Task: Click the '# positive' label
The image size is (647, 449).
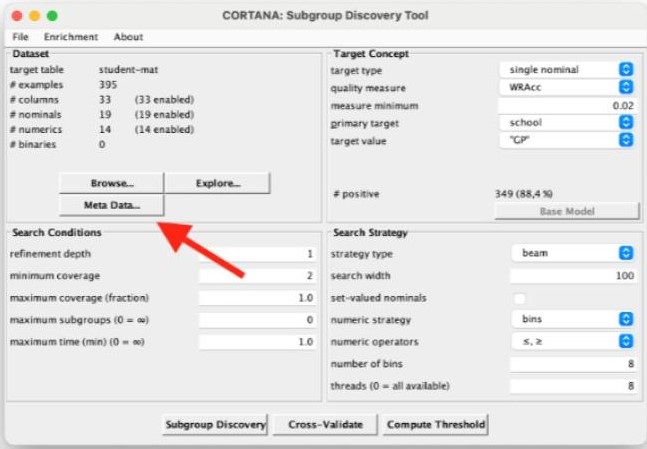Action: coord(356,194)
